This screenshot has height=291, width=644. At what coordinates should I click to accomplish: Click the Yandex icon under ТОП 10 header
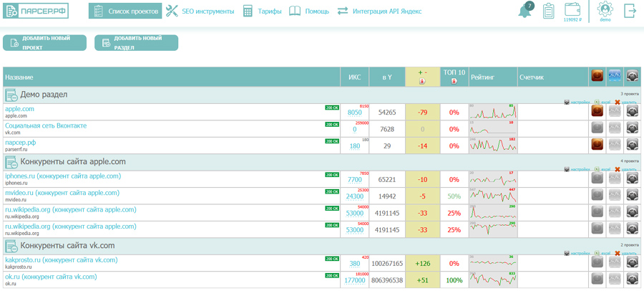point(454,81)
